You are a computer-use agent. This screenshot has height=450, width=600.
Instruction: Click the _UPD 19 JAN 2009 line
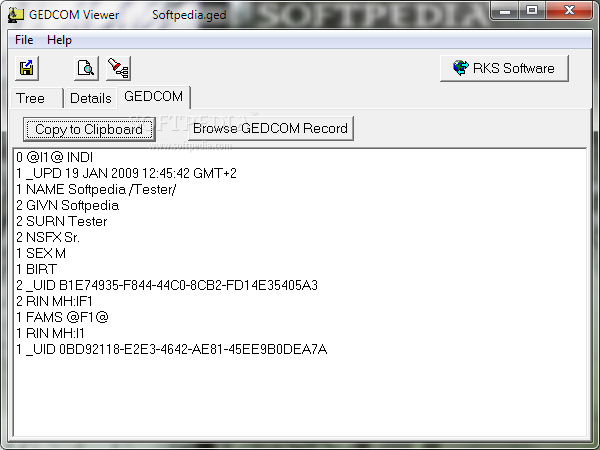(126, 173)
